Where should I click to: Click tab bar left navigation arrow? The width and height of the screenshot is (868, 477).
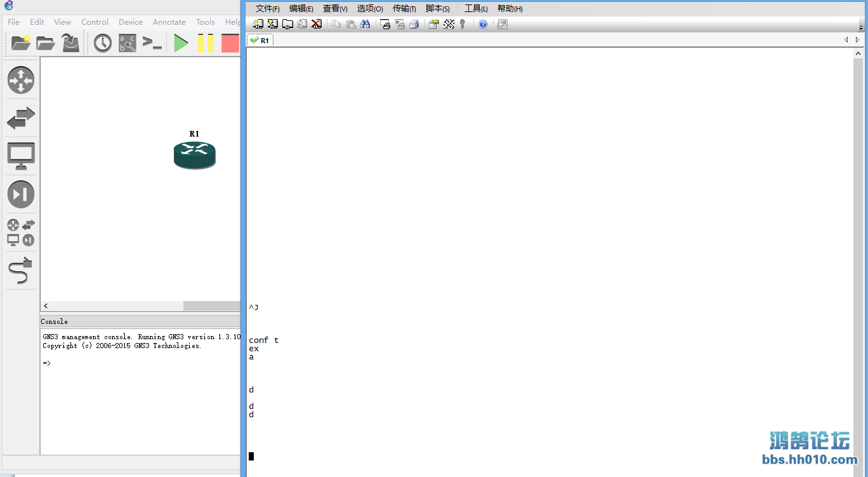846,40
